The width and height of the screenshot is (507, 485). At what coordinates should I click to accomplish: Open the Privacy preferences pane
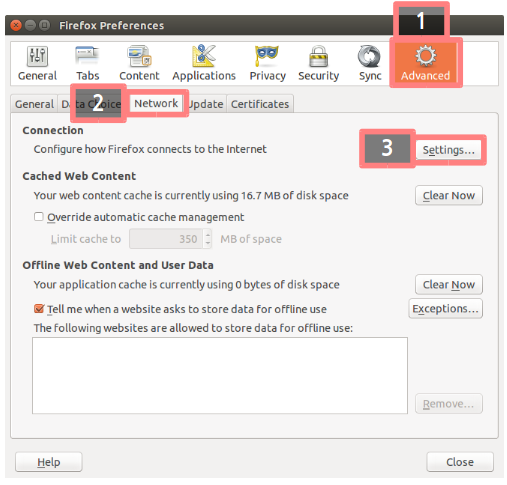pos(267,64)
